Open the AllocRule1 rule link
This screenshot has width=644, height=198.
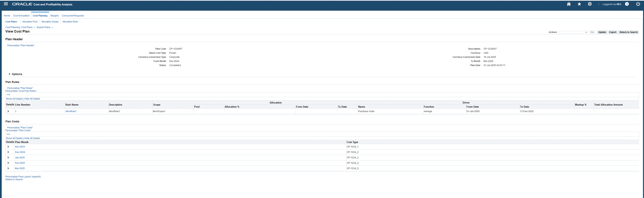coord(71,111)
